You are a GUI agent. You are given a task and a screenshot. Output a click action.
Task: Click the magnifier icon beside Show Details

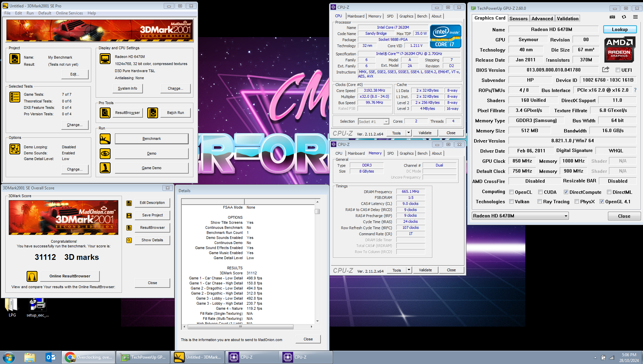pyautogui.click(x=129, y=240)
